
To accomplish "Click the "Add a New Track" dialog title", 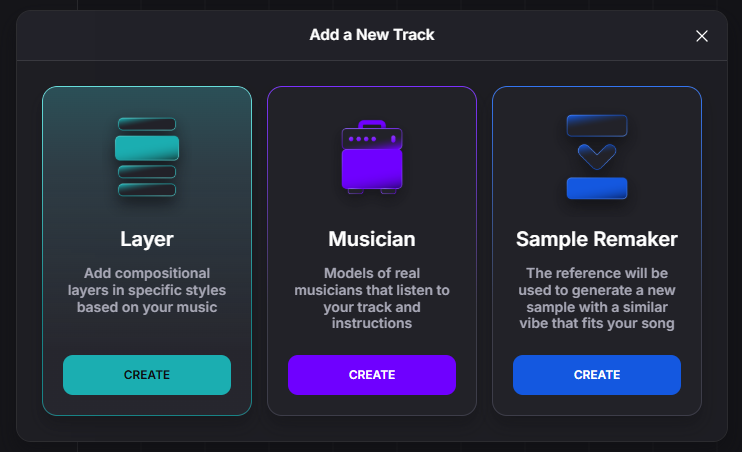I will click(x=372, y=35).
